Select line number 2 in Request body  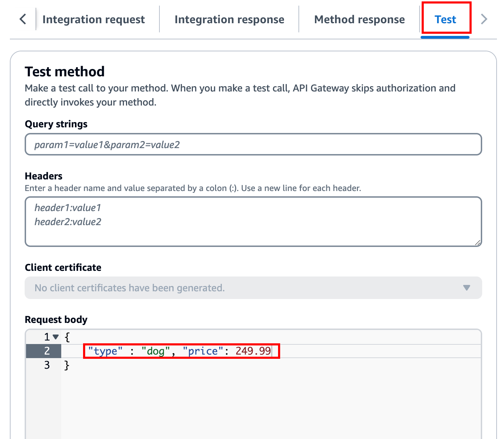tap(47, 351)
